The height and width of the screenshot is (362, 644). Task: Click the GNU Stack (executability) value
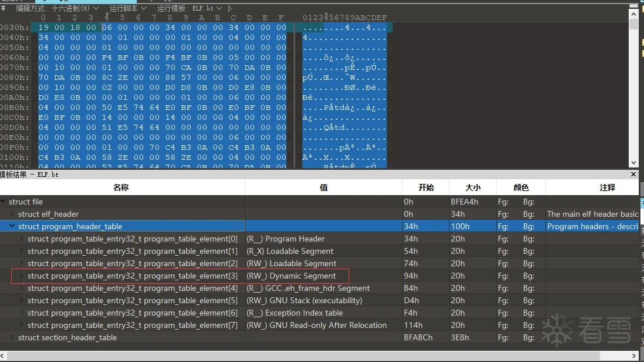point(304,300)
